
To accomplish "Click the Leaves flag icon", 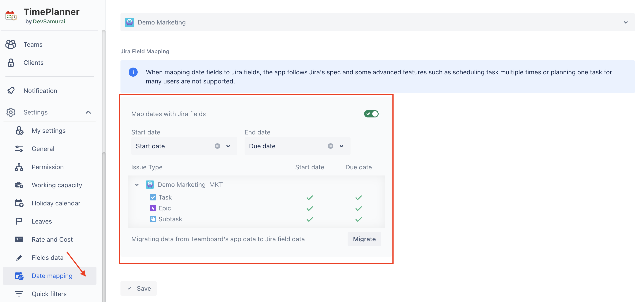I will tap(19, 221).
